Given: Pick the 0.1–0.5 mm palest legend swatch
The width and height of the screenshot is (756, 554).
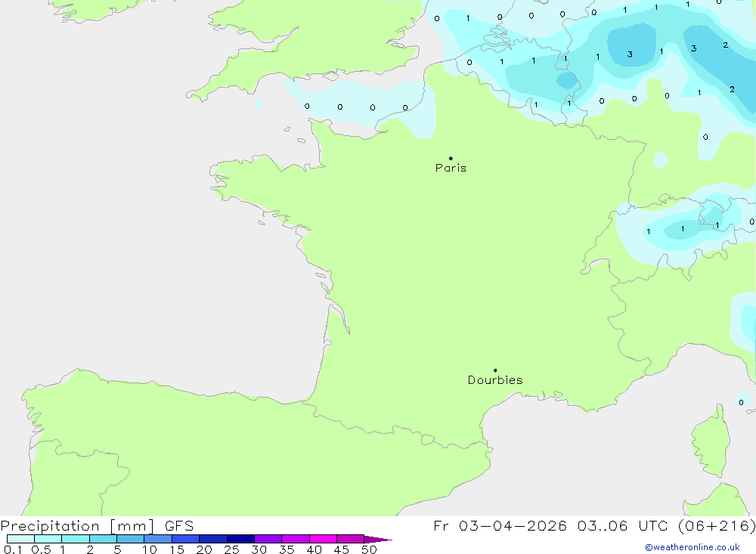Looking at the screenshot, I should point(20,539).
